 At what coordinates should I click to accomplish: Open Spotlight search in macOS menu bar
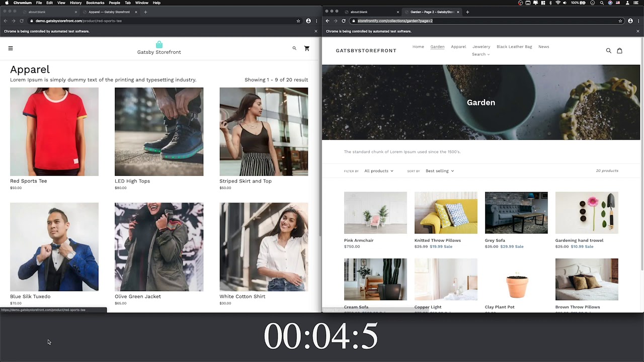point(602,3)
